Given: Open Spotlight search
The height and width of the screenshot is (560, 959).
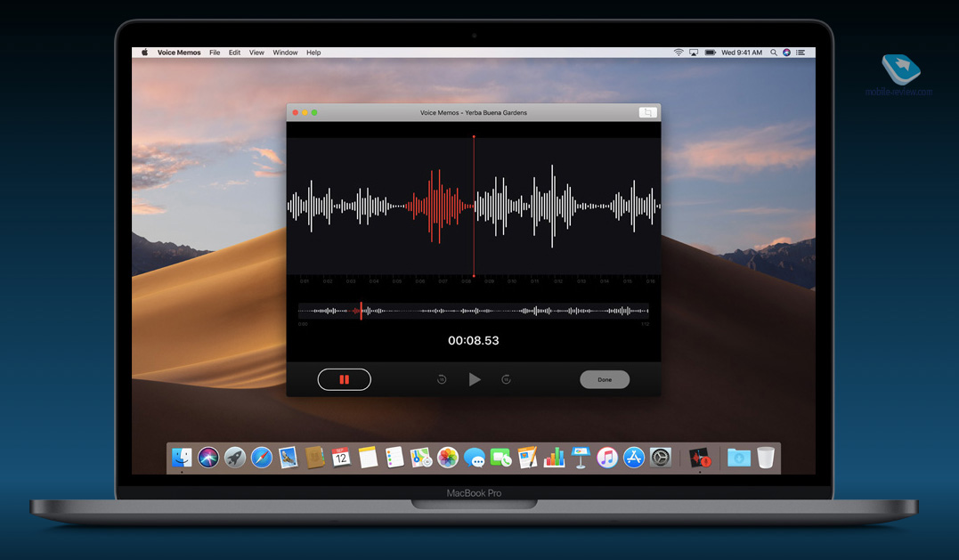Looking at the screenshot, I should click(x=774, y=53).
